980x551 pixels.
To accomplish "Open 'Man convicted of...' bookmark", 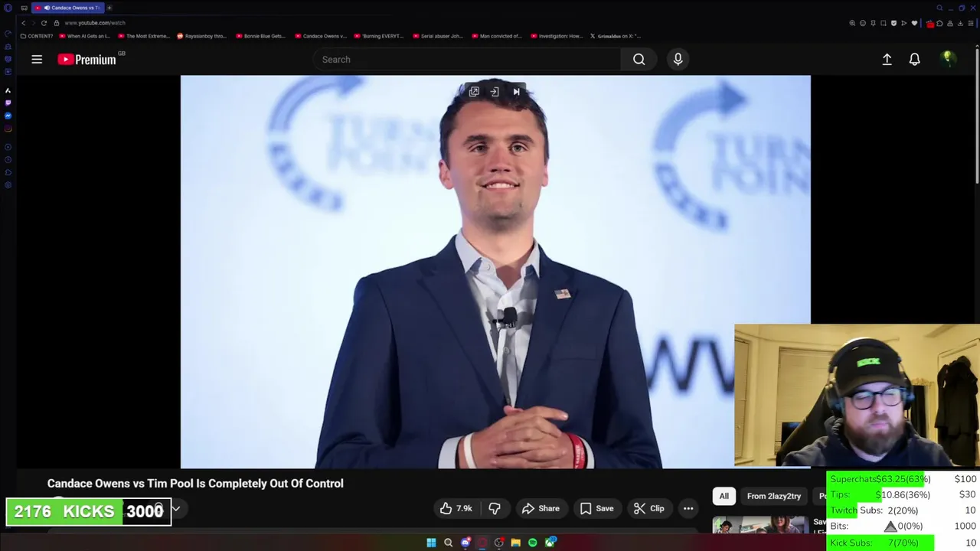I will pos(497,36).
